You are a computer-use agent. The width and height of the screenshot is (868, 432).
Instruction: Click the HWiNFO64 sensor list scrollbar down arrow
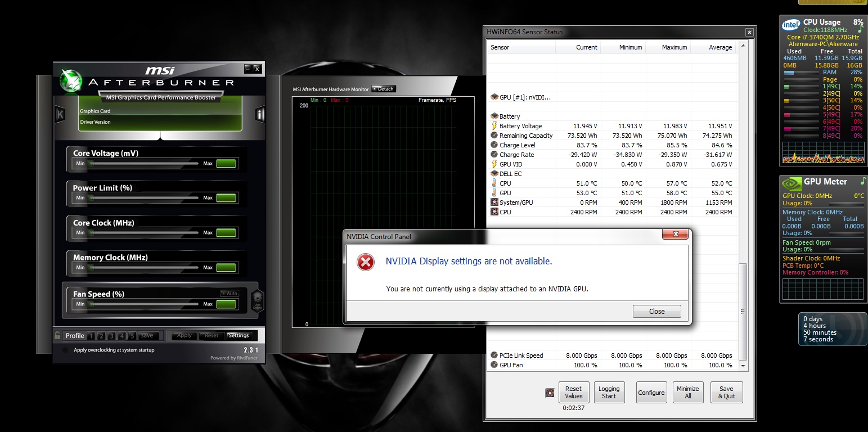pyautogui.click(x=743, y=365)
